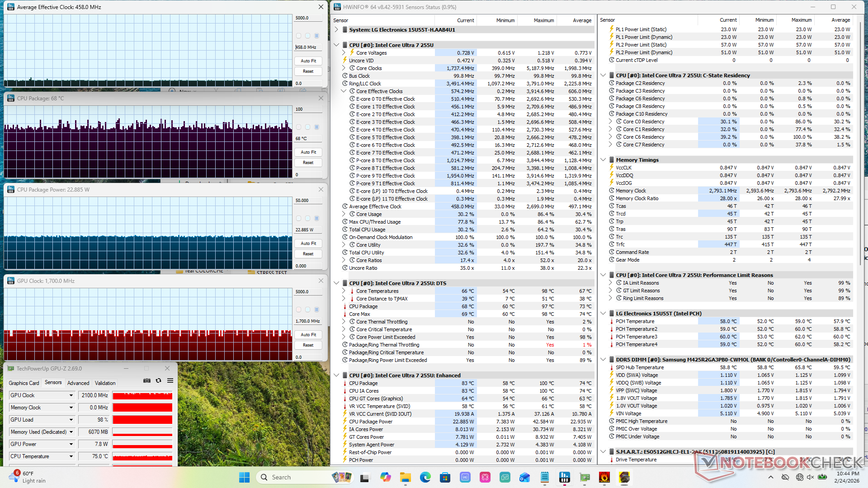Open the Advanced tab in GPU-Z
This screenshot has height=488, width=868.
pyautogui.click(x=78, y=383)
